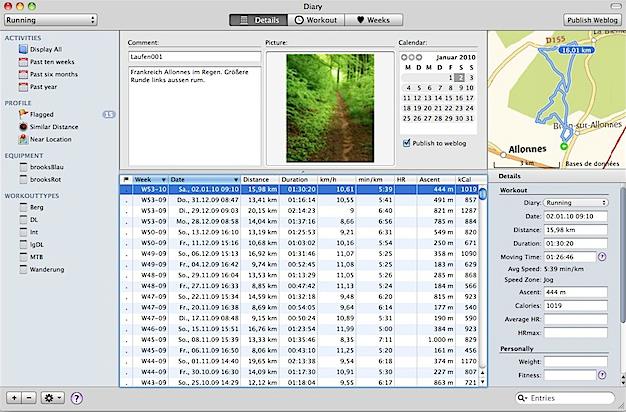
Task: Select the DL workout type
Action: click(x=29, y=220)
